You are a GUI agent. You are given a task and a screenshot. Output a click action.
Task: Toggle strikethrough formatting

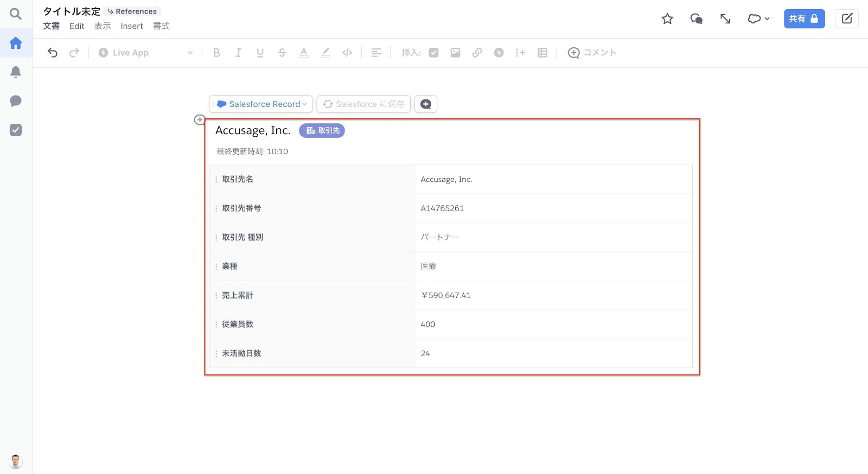click(x=282, y=53)
